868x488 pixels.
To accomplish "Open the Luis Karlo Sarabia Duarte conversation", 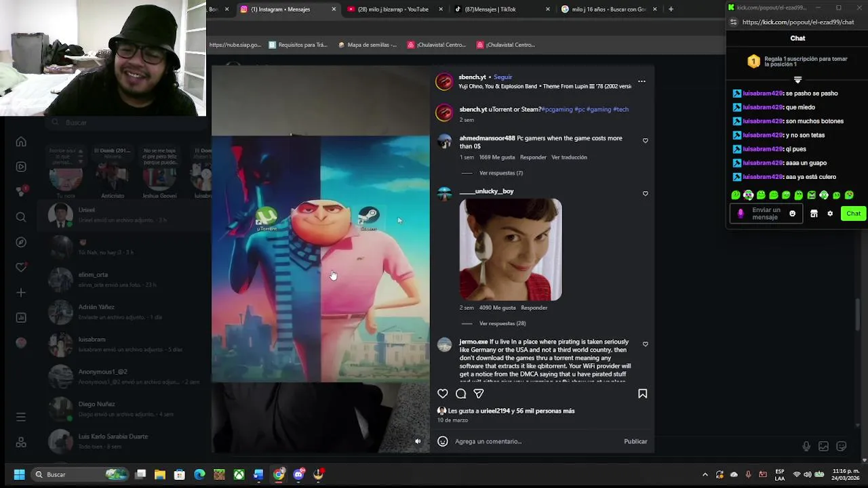I will [x=125, y=441].
